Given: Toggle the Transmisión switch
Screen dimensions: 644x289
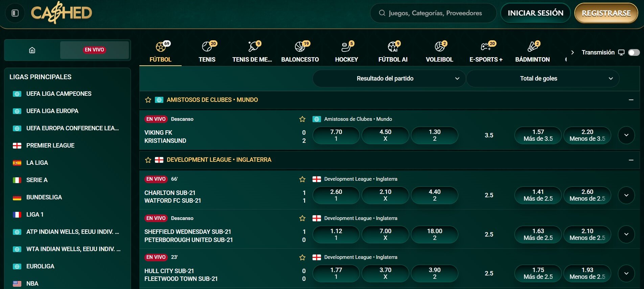Looking at the screenshot, I should [634, 52].
